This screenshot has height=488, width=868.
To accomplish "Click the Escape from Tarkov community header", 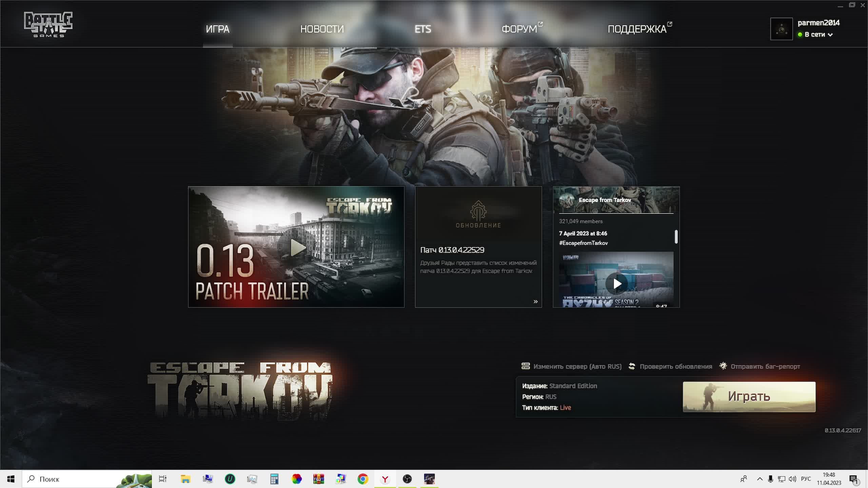I will tap(605, 200).
